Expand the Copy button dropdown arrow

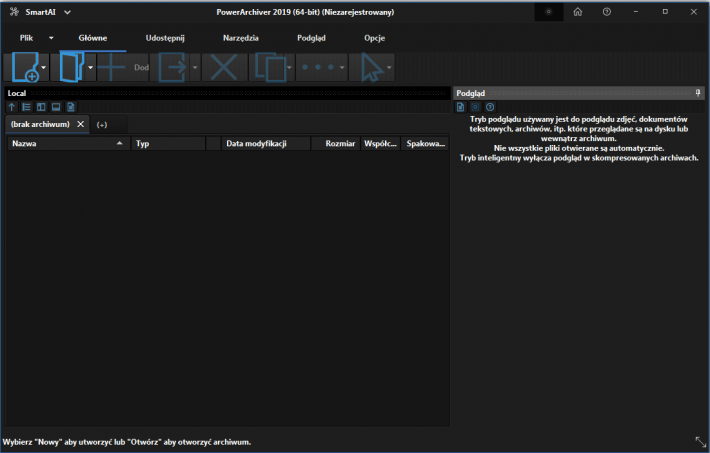click(x=289, y=67)
